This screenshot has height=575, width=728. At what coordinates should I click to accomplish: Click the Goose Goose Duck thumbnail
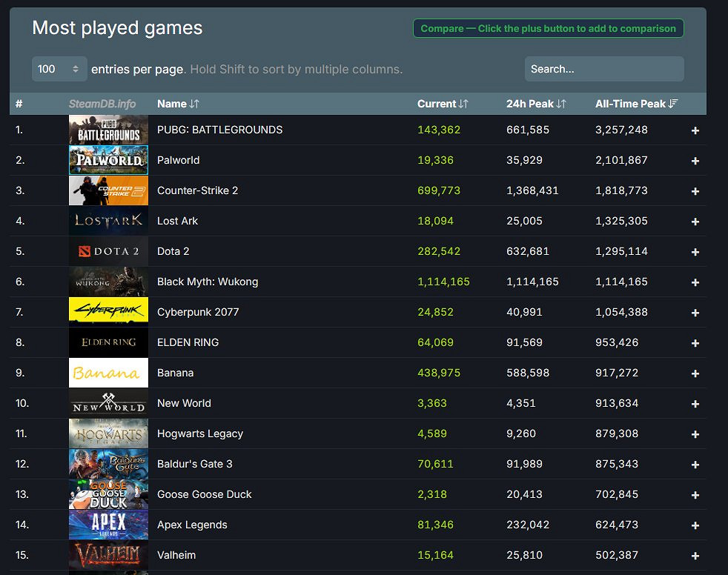coord(108,494)
